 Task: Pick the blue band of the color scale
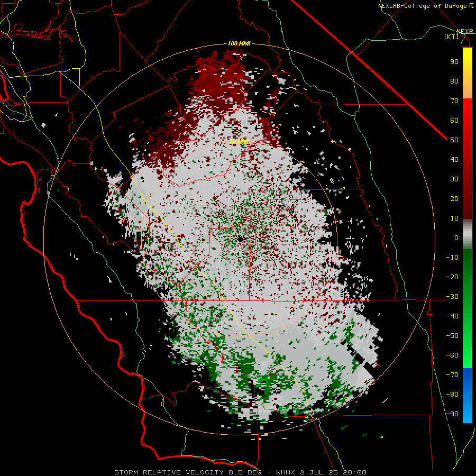pyautogui.click(x=467, y=395)
